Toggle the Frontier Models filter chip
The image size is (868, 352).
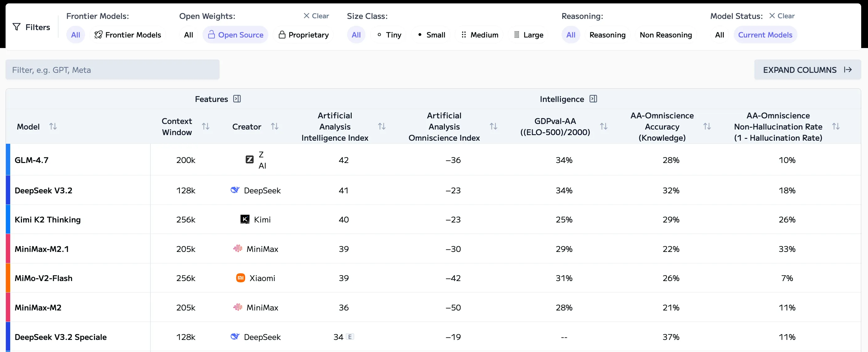point(128,35)
